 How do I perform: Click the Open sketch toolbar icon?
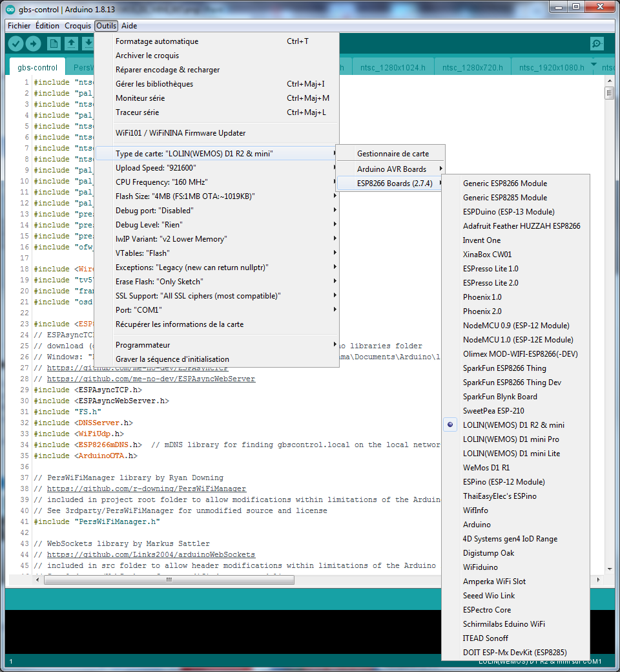coord(71,43)
